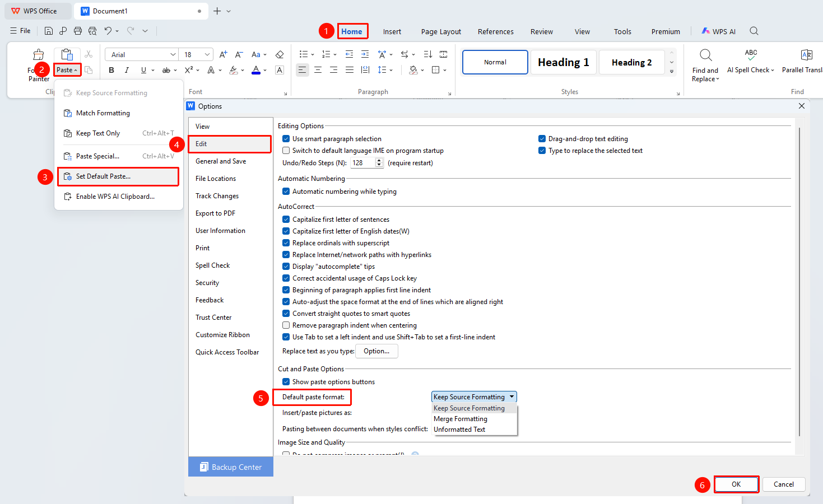Toggle Drag-and-drop text editing checkbox
Screen dimensions: 823x504
tap(542, 139)
